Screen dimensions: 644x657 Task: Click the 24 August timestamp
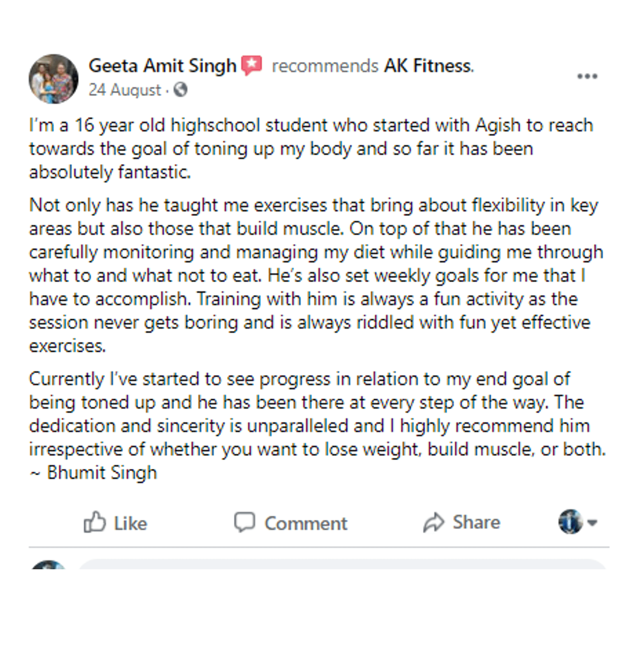coord(124,90)
